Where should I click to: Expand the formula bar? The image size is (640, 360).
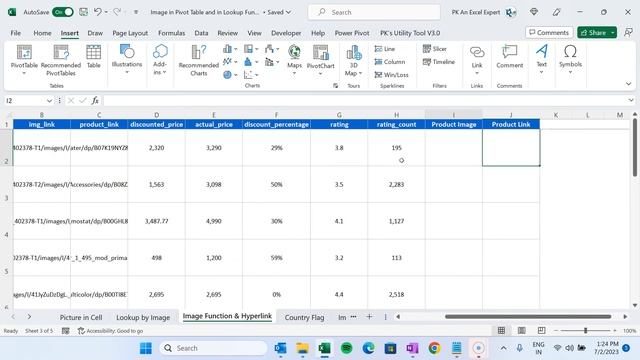pos(631,100)
